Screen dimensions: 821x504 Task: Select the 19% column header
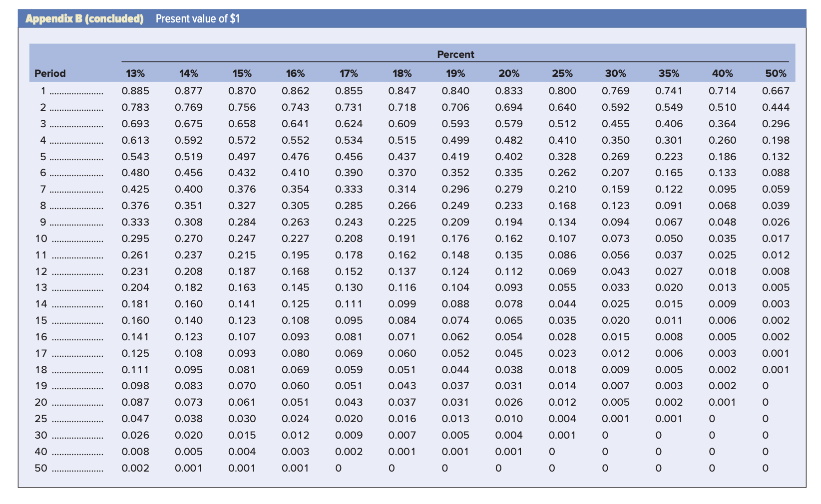coord(455,73)
